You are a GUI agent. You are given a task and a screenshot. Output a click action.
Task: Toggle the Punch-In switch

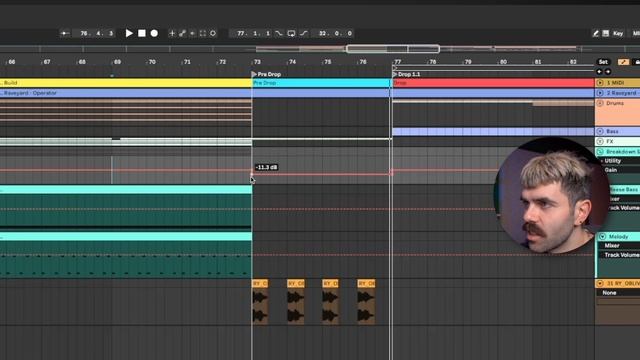tap(279, 33)
